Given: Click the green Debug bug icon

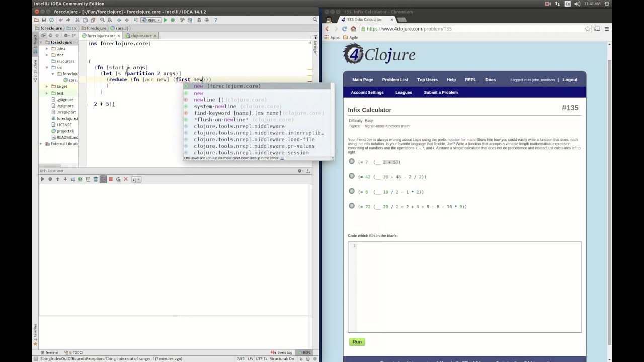Looking at the screenshot, I should 173,20.
